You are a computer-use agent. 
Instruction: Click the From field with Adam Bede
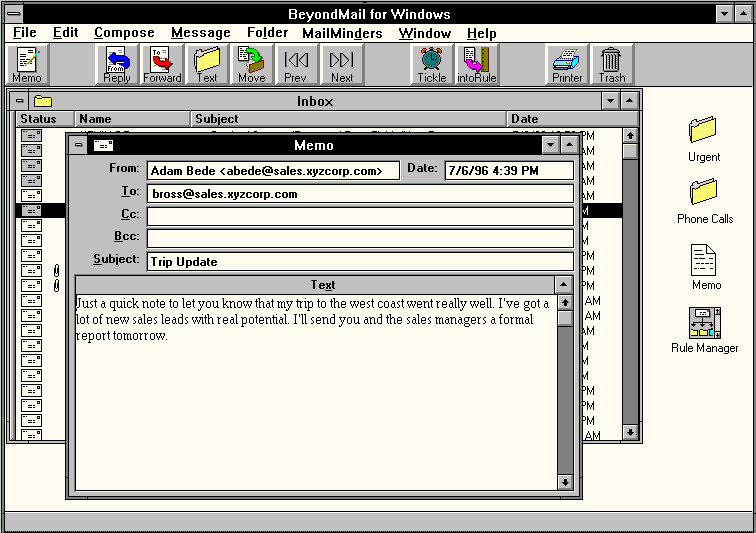(x=273, y=171)
